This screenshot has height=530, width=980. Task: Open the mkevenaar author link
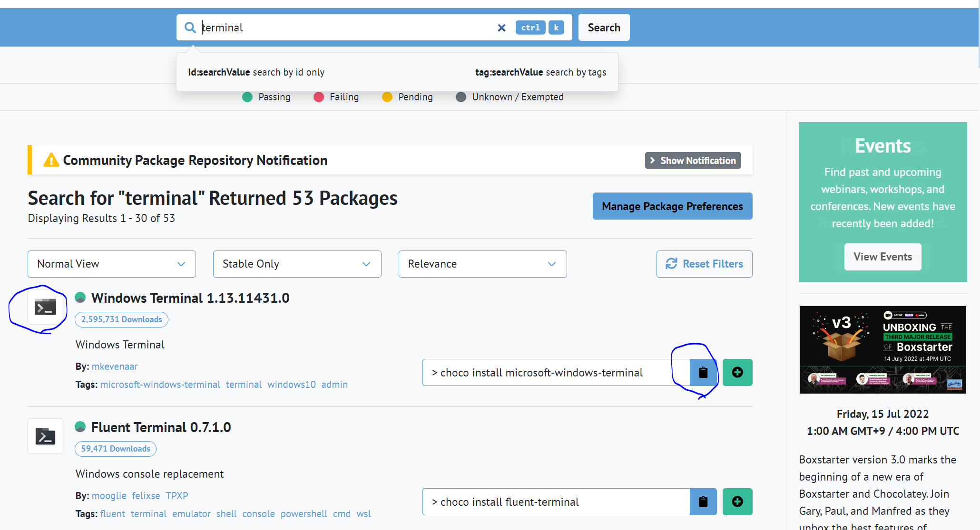point(115,366)
